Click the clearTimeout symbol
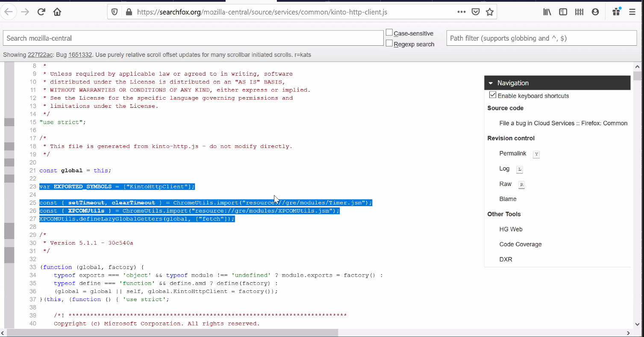 pos(133,202)
